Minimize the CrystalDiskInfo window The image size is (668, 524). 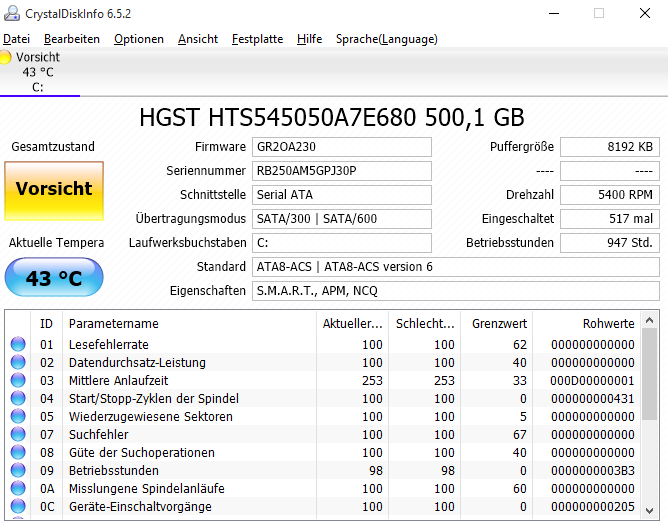pos(554,14)
